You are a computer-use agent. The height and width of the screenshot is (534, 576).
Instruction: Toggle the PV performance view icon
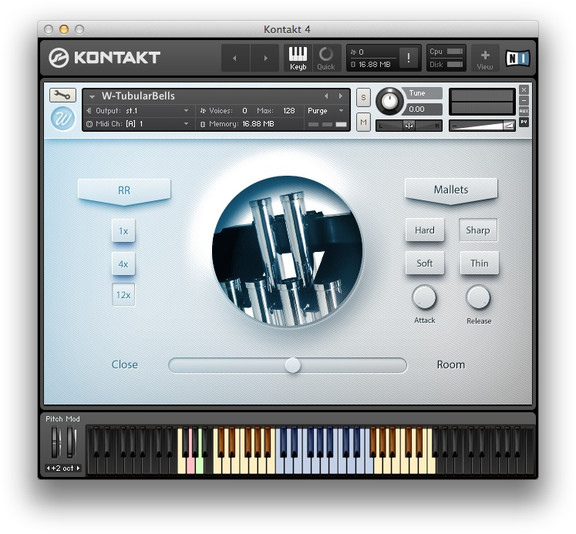click(524, 122)
